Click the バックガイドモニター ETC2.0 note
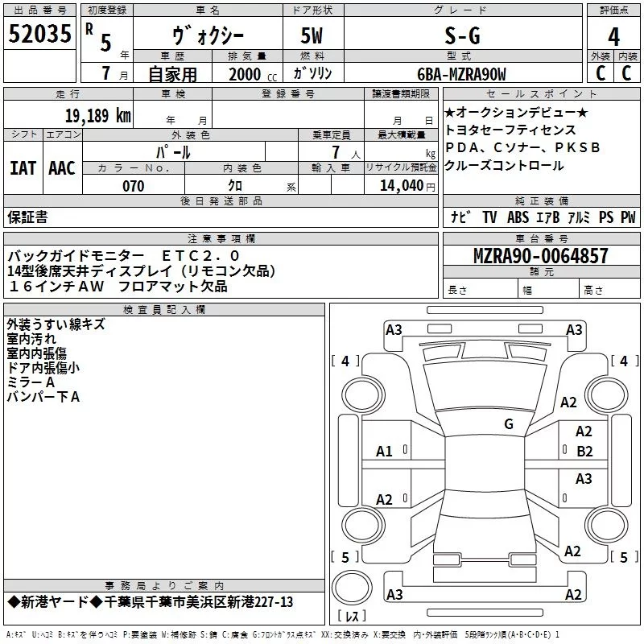Viewport: 644px width, 644px height. click(124, 255)
